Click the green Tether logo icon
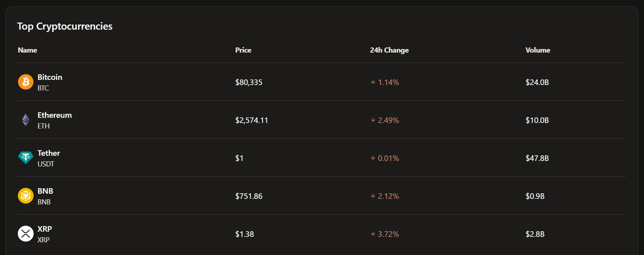Screen dimensions: 644x255 (x=26, y=158)
